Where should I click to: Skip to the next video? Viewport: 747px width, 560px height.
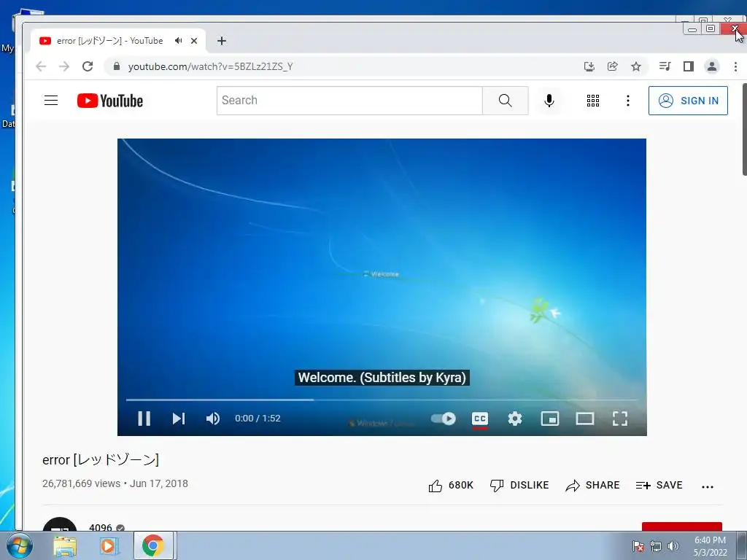(x=179, y=418)
